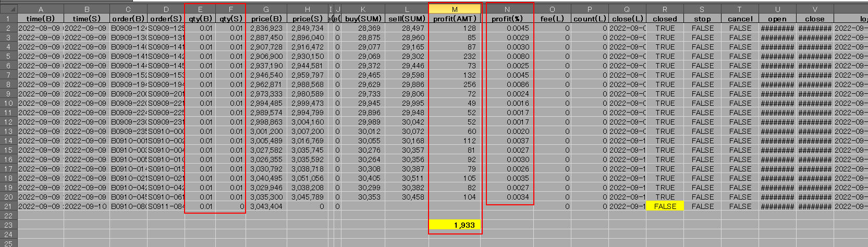Click the count(L) header cell
The height and width of the screenshot is (247, 868).
(x=590, y=19)
